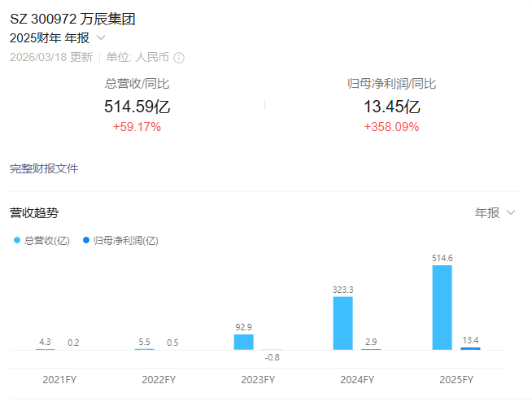Click the +358.09% net profit growth value
This screenshot has width=532, height=406.
point(391,127)
